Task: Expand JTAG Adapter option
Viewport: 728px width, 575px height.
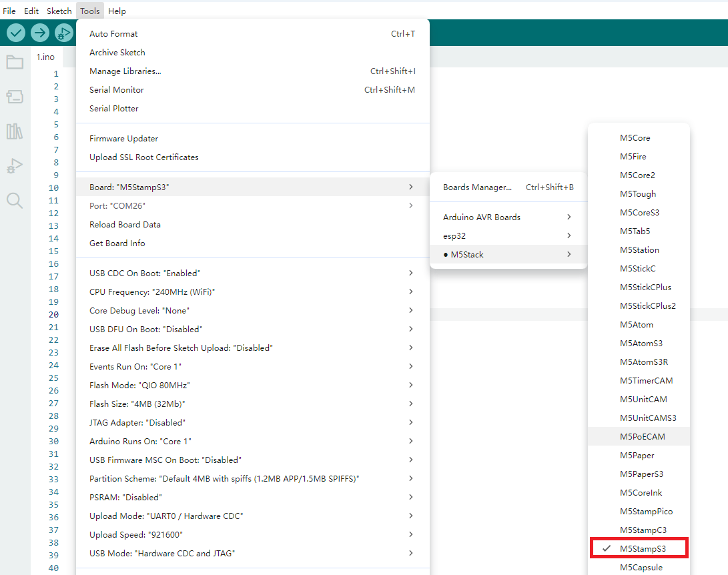Action: click(253, 422)
